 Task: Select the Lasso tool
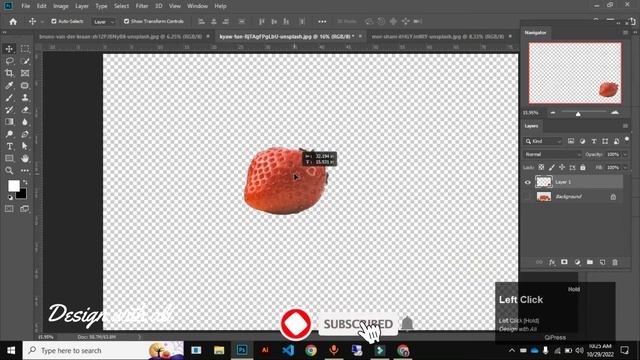(9, 61)
